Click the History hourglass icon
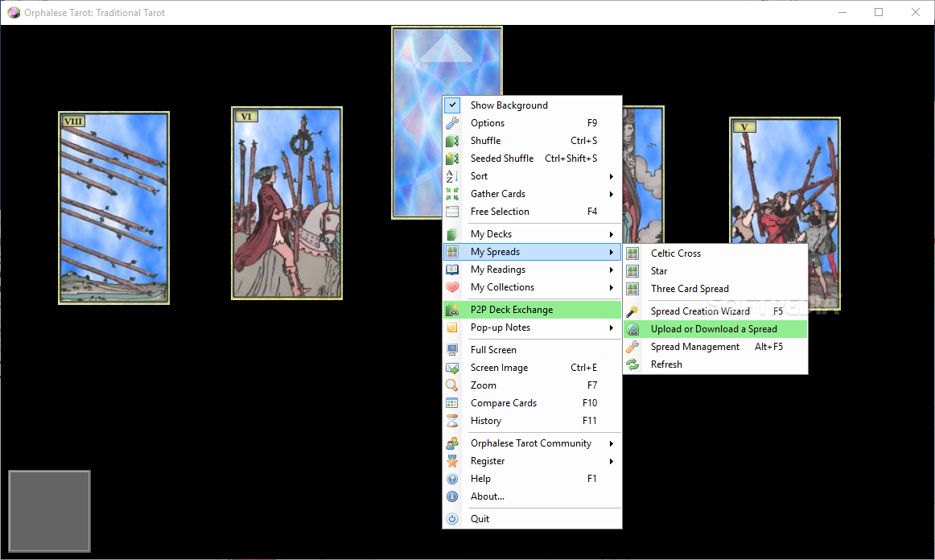The image size is (935, 560). (x=452, y=421)
